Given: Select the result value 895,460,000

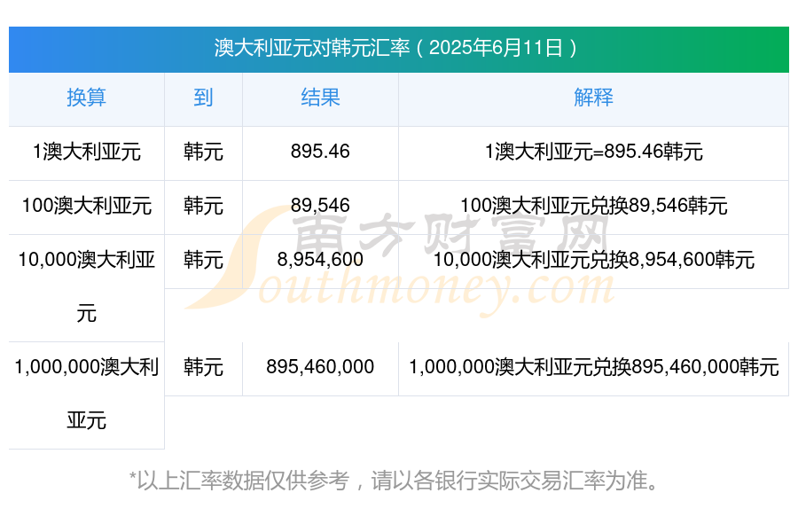Looking at the screenshot, I should (x=320, y=366).
